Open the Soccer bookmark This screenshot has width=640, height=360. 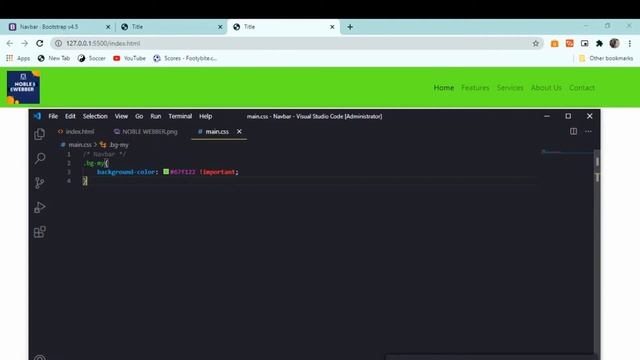tap(91, 58)
